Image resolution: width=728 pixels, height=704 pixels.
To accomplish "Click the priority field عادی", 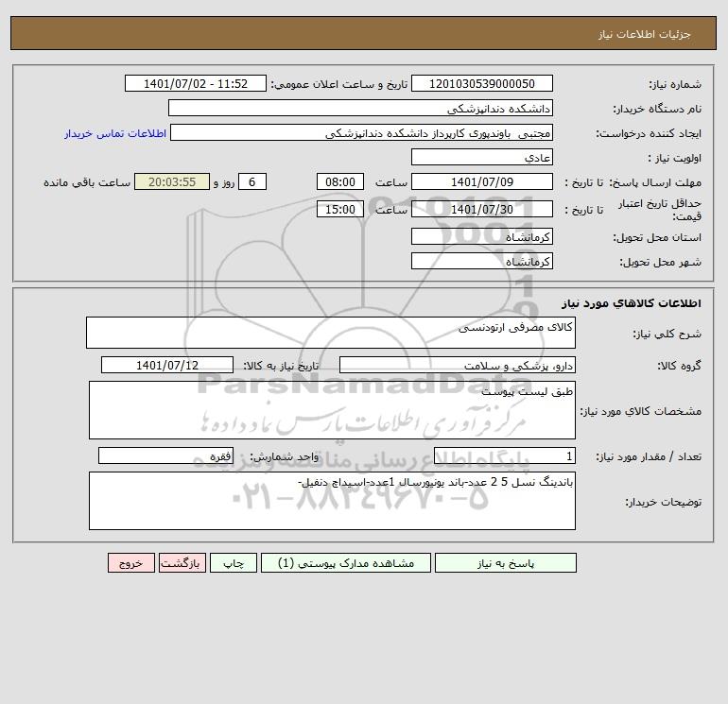I will 482,157.
